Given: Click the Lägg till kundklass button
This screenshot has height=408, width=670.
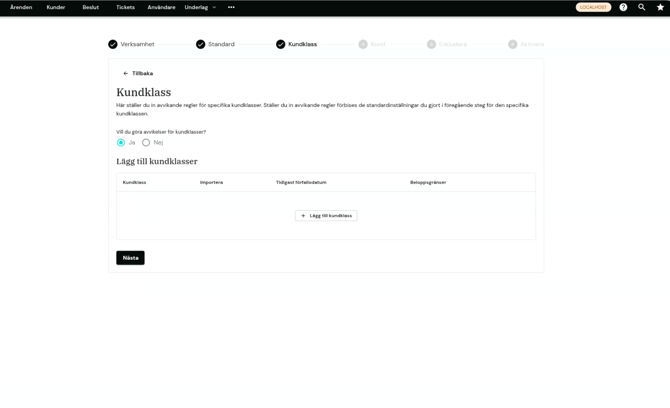Looking at the screenshot, I should [326, 216].
